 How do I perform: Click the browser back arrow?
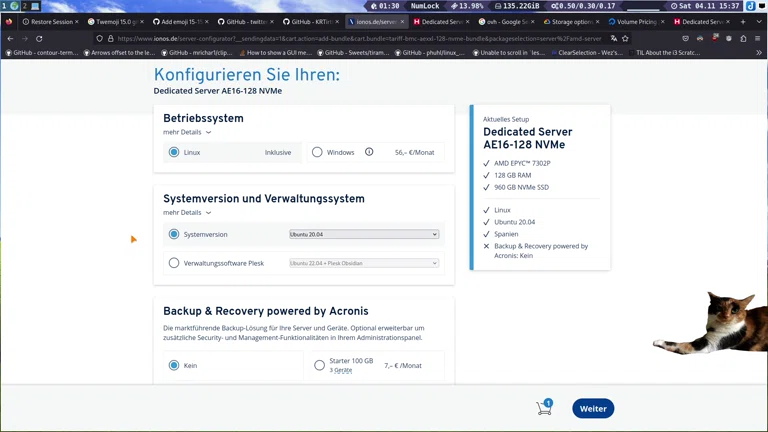[10, 39]
